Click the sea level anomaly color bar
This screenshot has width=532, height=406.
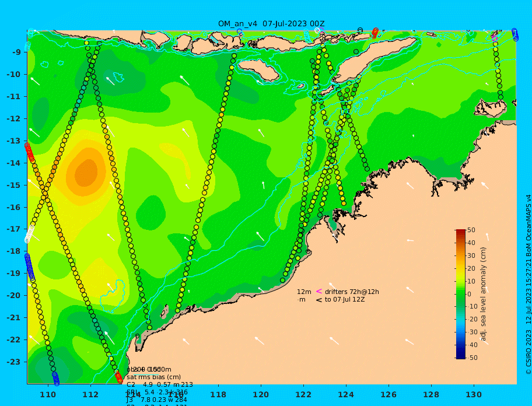pos(461,294)
